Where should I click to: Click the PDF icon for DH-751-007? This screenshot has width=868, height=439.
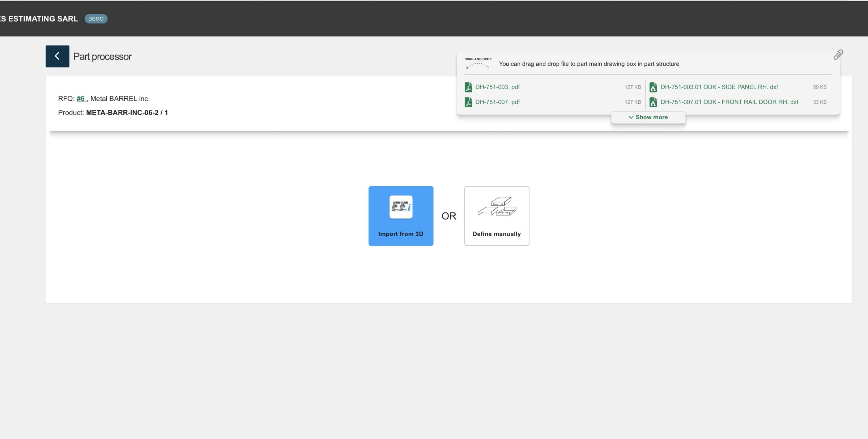coord(468,102)
